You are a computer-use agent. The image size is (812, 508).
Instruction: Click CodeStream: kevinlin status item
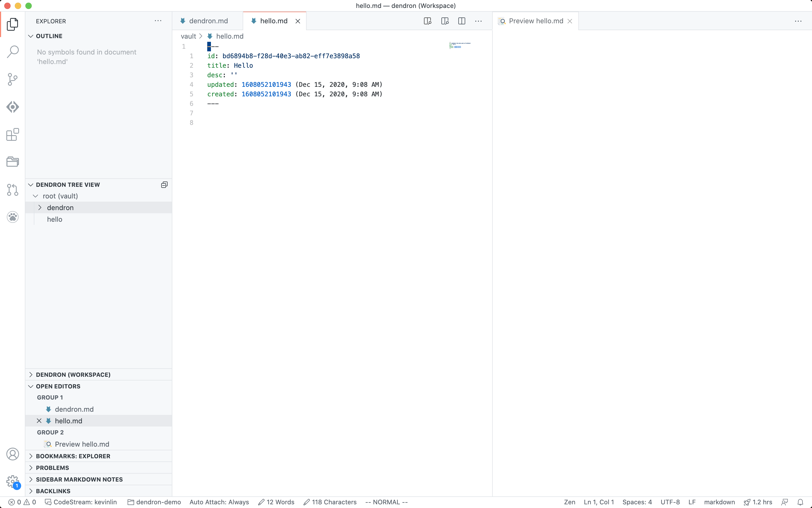point(81,502)
